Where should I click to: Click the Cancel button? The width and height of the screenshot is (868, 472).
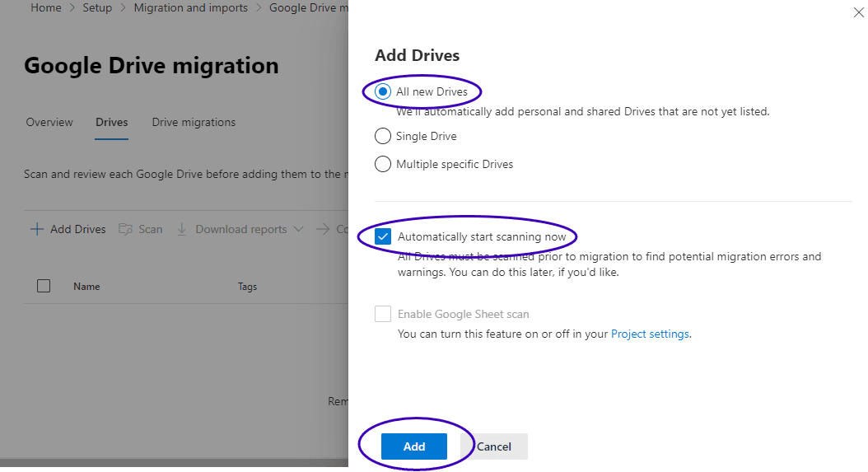[x=494, y=446]
